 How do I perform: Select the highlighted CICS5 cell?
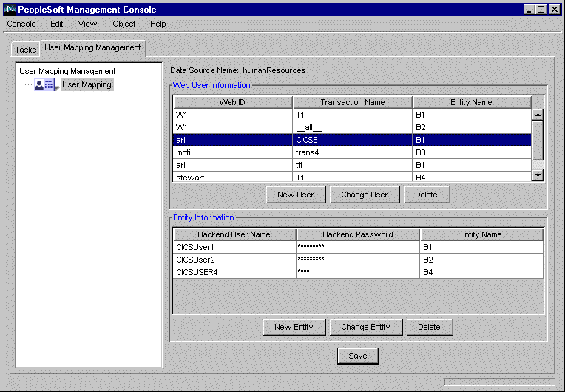[x=353, y=140]
